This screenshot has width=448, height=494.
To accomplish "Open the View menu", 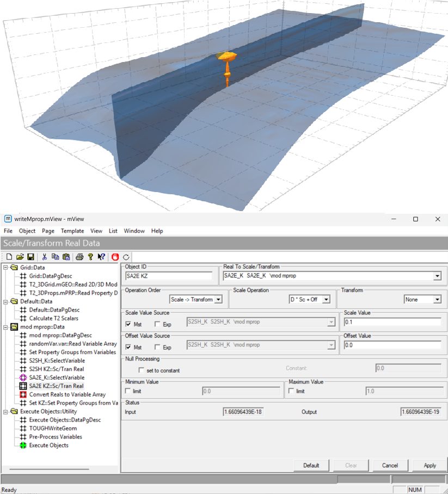I will click(x=96, y=231).
